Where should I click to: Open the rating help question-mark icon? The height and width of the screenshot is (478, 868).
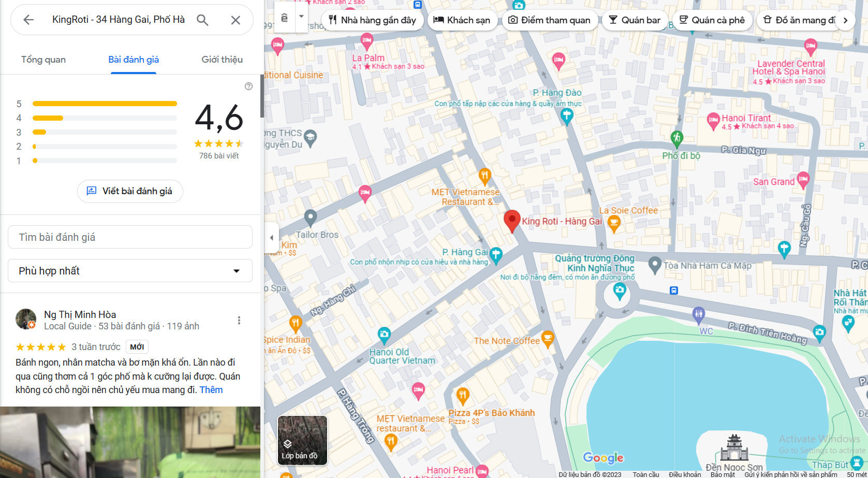click(248, 86)
